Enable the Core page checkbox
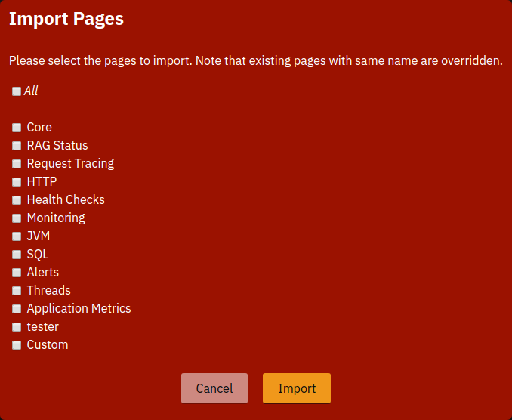This screenshot has height=420, width=512. [17, 128]
